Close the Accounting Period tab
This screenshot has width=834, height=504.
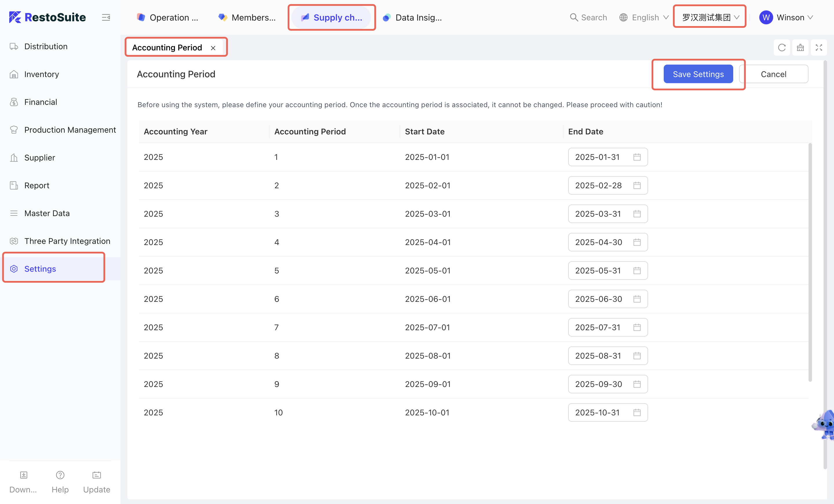point(213,48)
